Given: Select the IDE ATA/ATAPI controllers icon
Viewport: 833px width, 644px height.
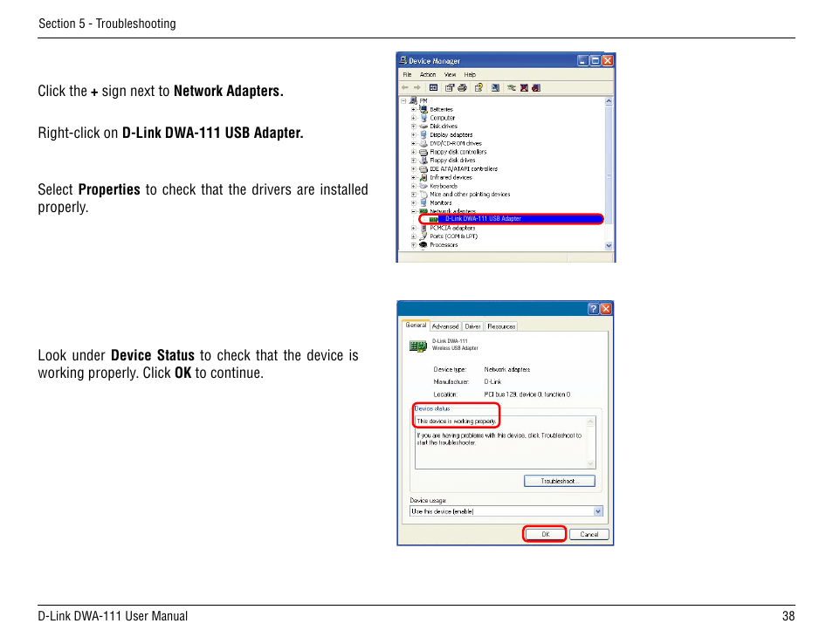Looking at the screenshot, I should 423,168.
